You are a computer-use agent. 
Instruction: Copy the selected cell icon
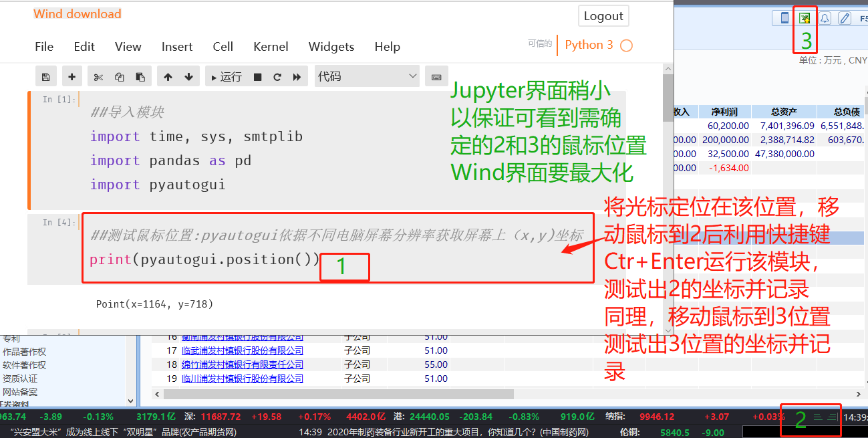click(119, 77)
